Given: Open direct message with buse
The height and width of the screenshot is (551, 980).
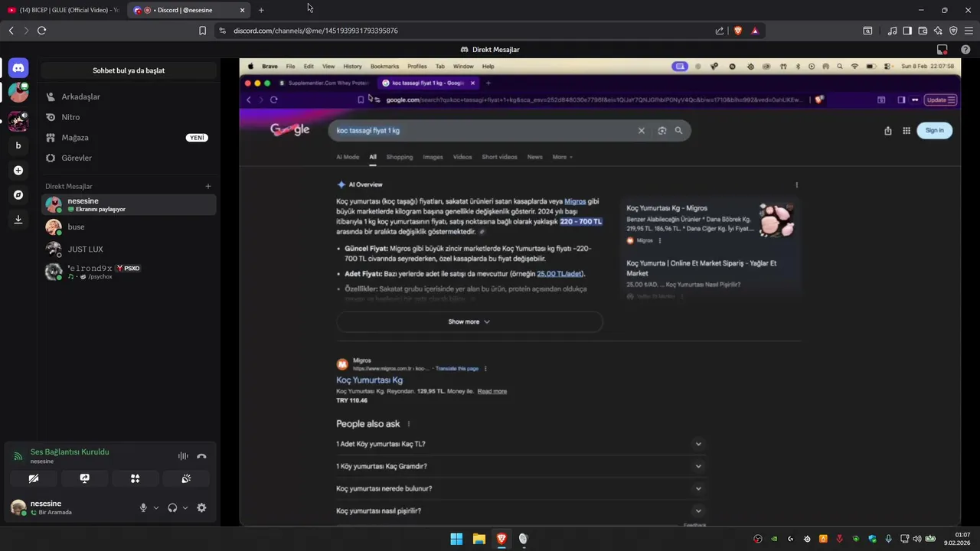Looking at the screenshot, I should pos(129,227).
